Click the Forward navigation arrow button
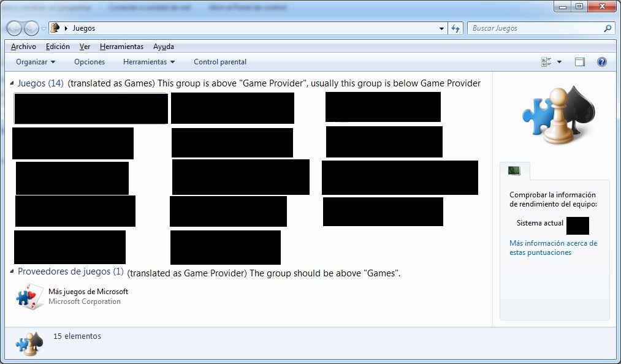This screenshot has height=364, width=621. click(31, 28)
